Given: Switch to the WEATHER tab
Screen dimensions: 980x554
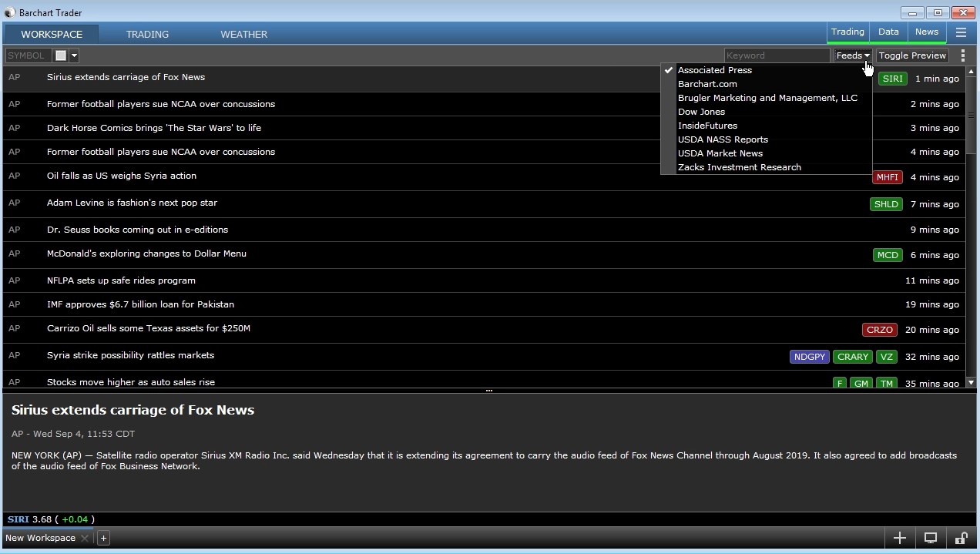Looking at the screenshot, I should [x=244, y=34].
